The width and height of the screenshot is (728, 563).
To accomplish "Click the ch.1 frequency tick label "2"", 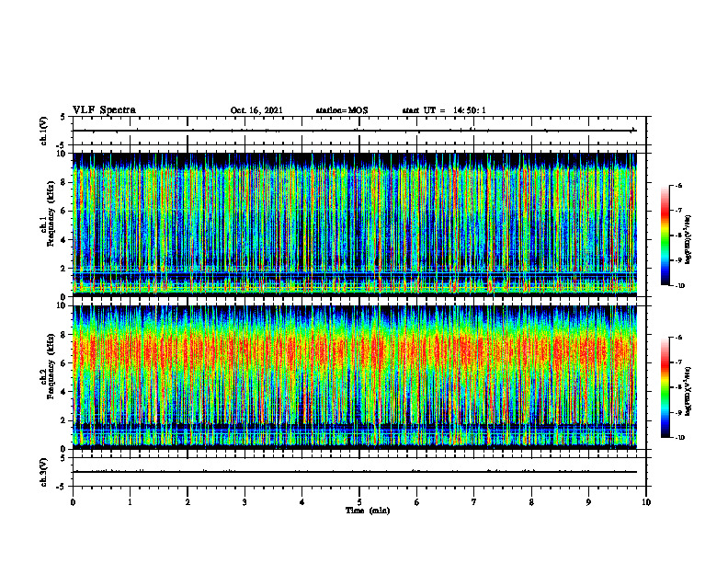I will 64,268.
